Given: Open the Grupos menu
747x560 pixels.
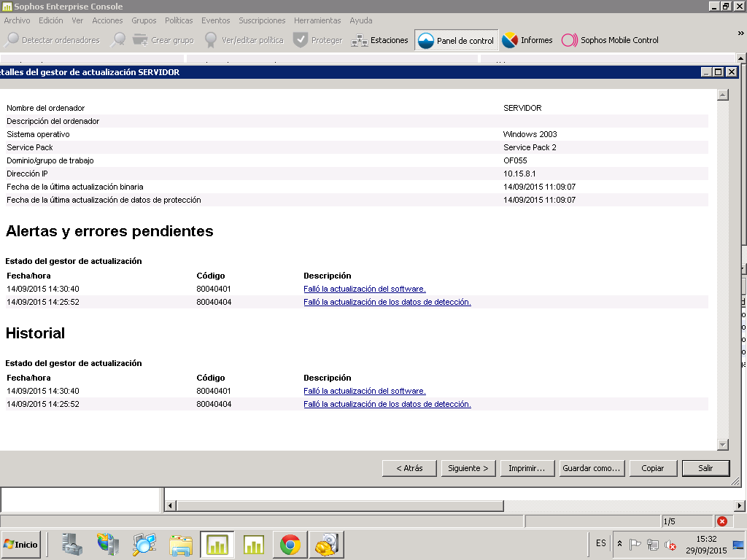Looking at the screenshot, I should click(x=144, y=20).
